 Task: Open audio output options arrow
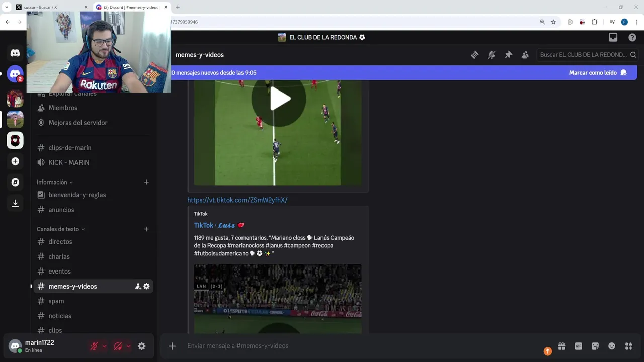click(128, 346)
